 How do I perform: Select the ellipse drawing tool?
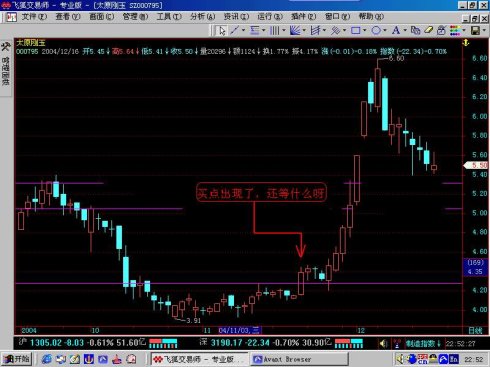pos(376,30)
